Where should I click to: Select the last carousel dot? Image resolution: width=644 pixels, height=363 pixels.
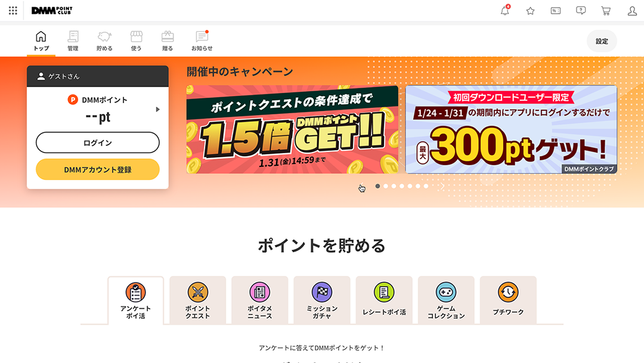[x=426, y=186]
